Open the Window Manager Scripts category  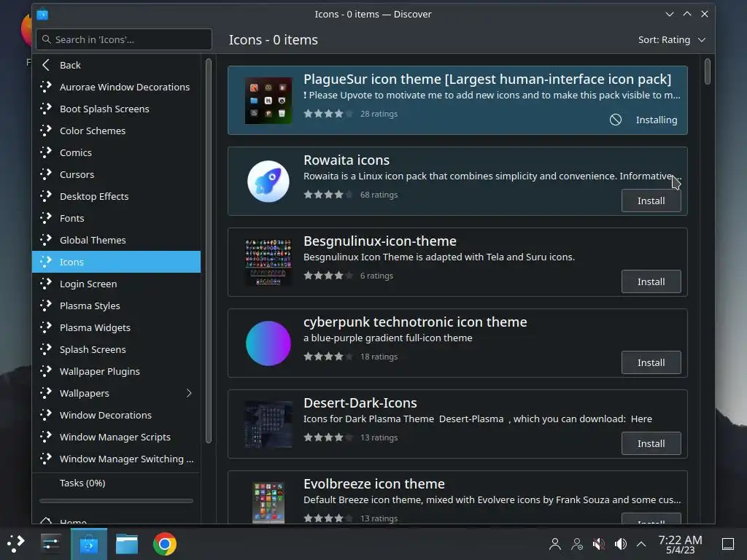coord(116,437)
